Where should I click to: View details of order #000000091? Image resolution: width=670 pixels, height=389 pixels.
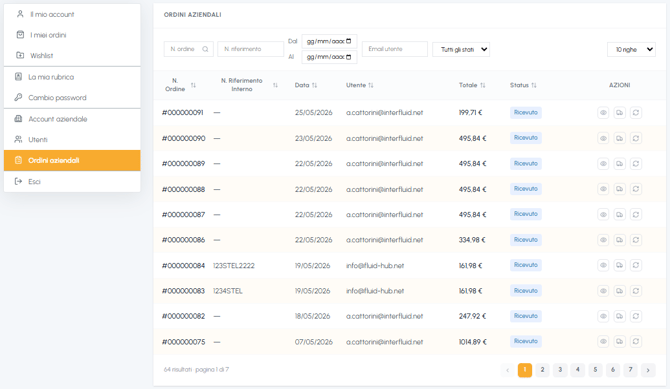click(603, 113)
